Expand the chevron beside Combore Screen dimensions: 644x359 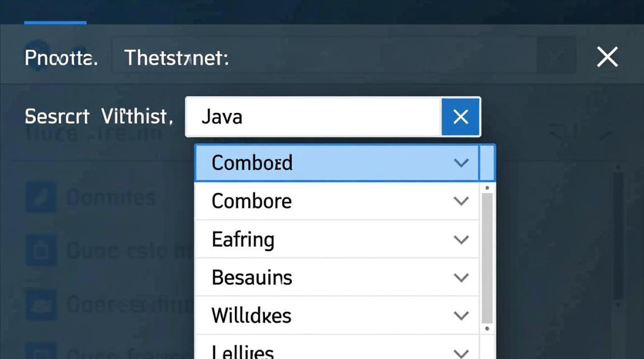[x=461, y=201]
